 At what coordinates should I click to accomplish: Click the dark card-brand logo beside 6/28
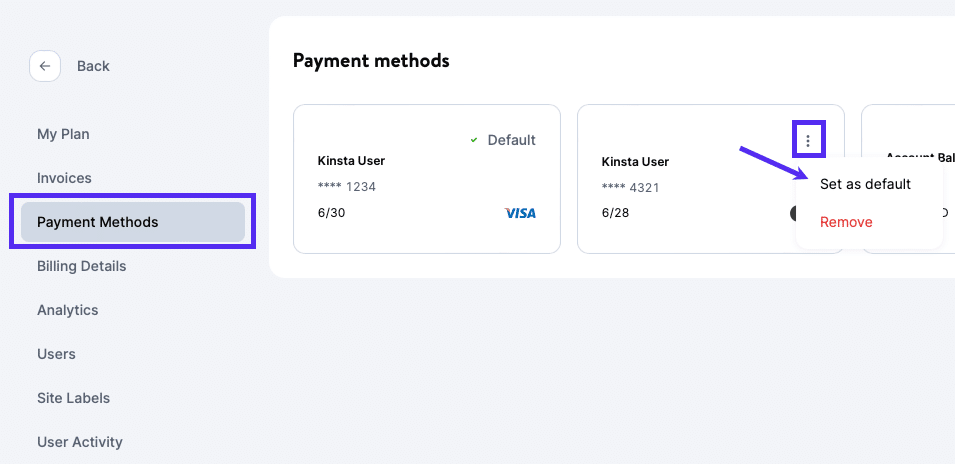792,213
